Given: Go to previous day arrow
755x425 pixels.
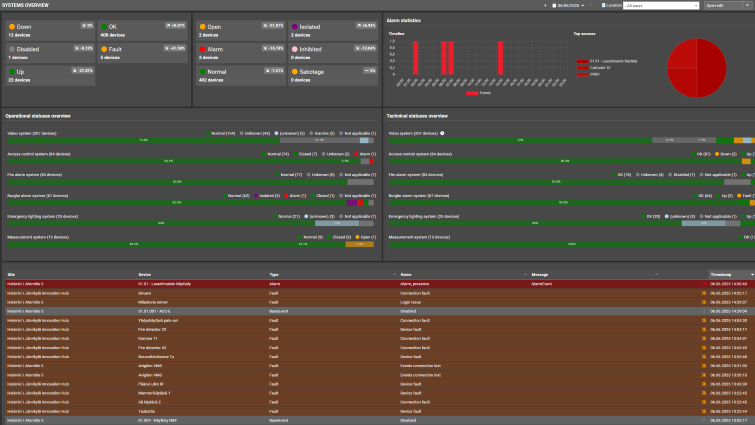Looking at the screenshot, I should click(545, 5).
